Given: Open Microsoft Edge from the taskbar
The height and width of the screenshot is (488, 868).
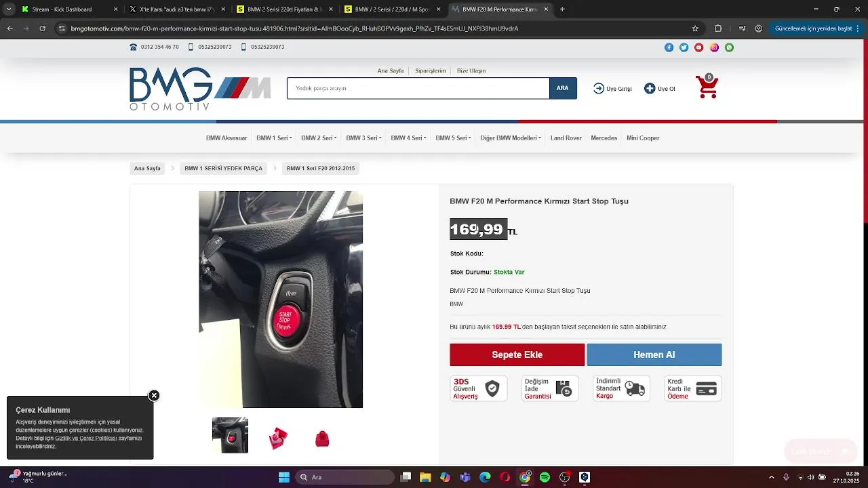Looking at the screenshot, I should 485,477.
